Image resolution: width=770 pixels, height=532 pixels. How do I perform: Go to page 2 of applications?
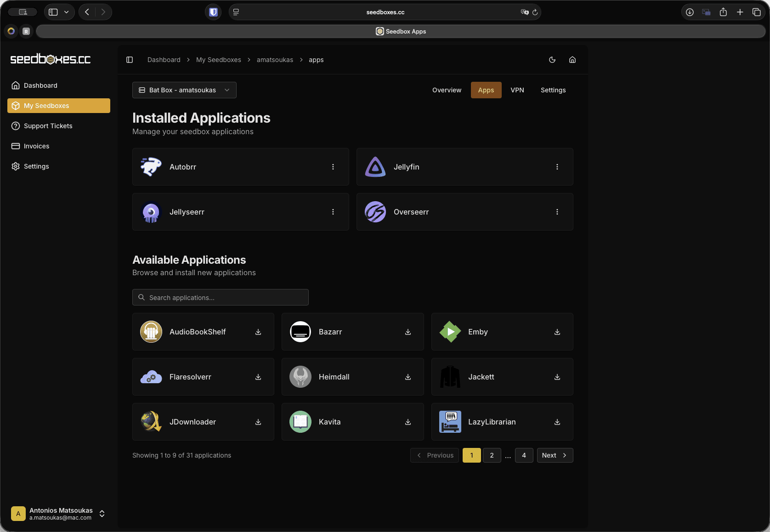pos(492,455)
